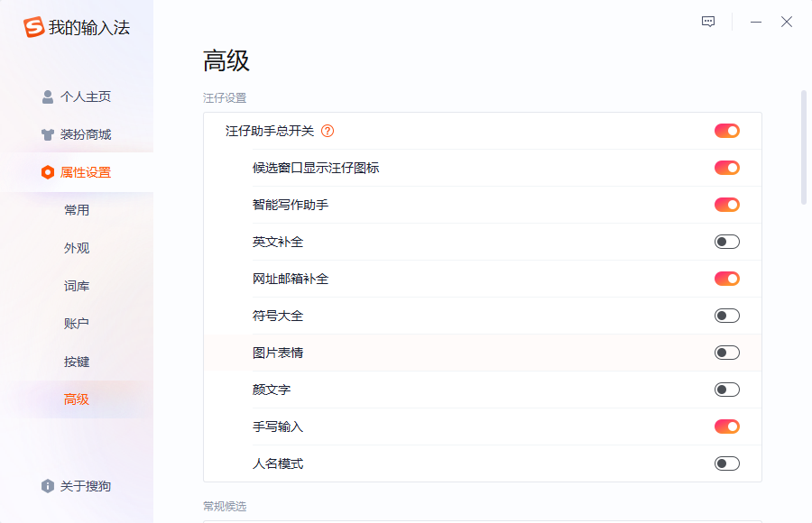Enable the 英文补全 toggle
This screenshot has height=523, width=812.
[x=727, y=242]
